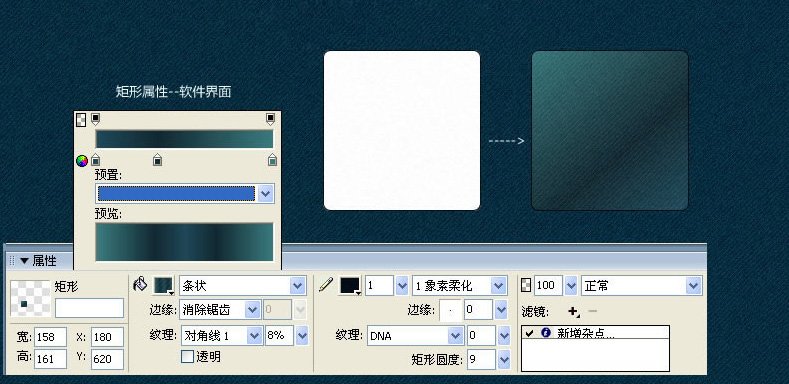
Task: Open the opacity 100 dropdown arrow
Action: tap(571, 286)
